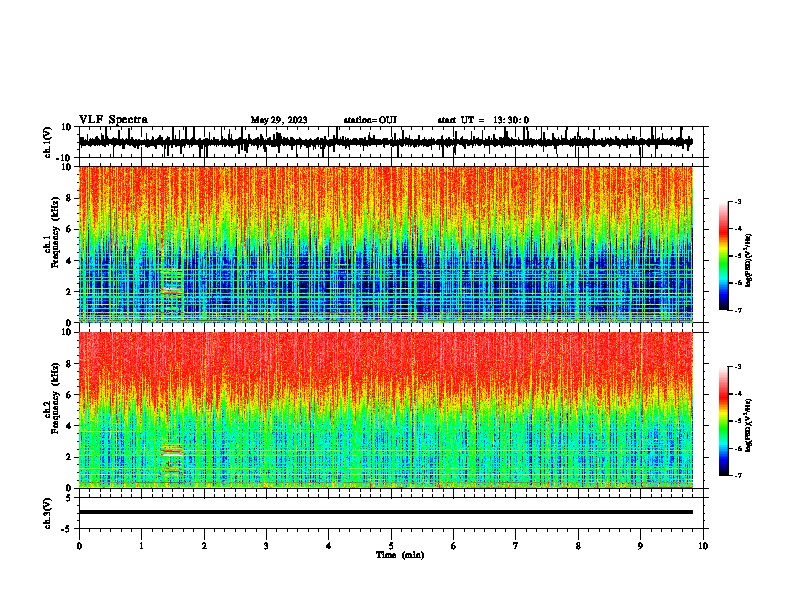
Task: Click the VLF Spectra plot title
Action: [113, 120]
